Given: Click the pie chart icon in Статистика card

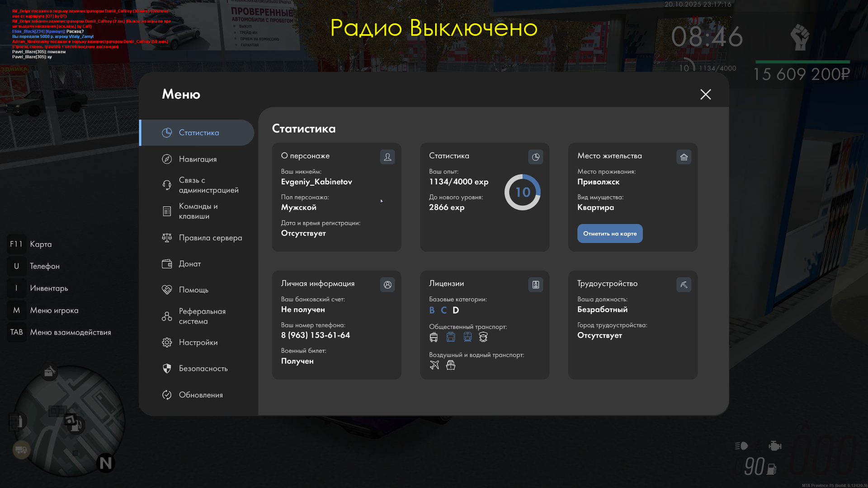Looking at the screenshot, I should tap(536, 157).
